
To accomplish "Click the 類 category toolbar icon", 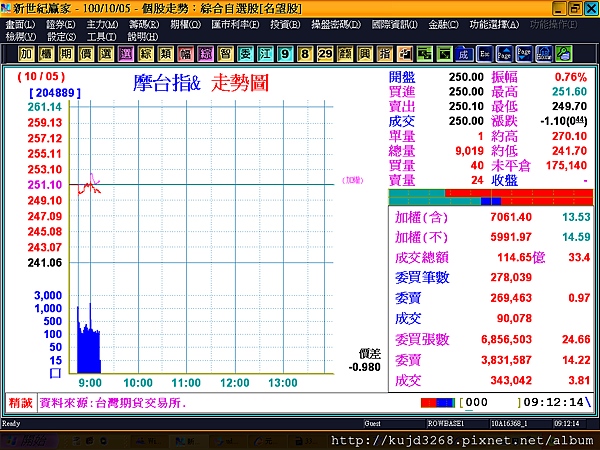I will [165, 54].
